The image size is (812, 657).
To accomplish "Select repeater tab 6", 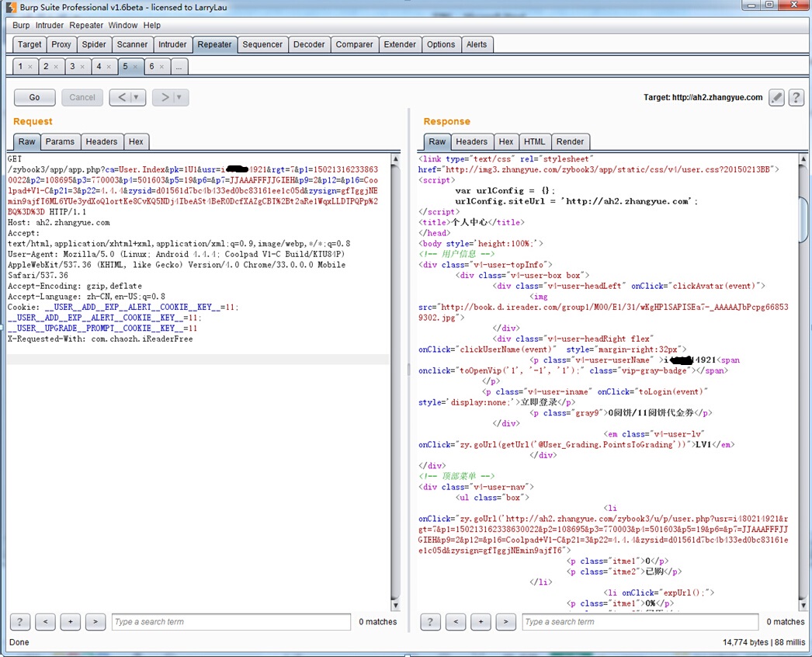I will pyautogui.click(x=151, y=66).
